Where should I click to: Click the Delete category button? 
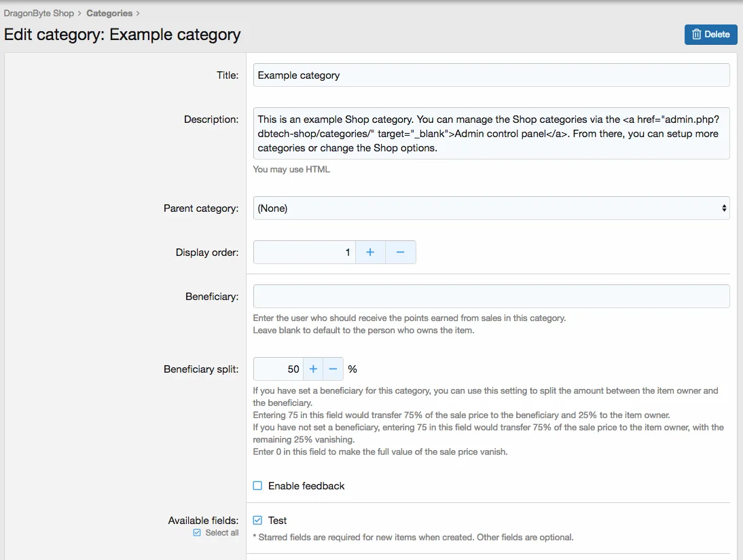[710, 35]
